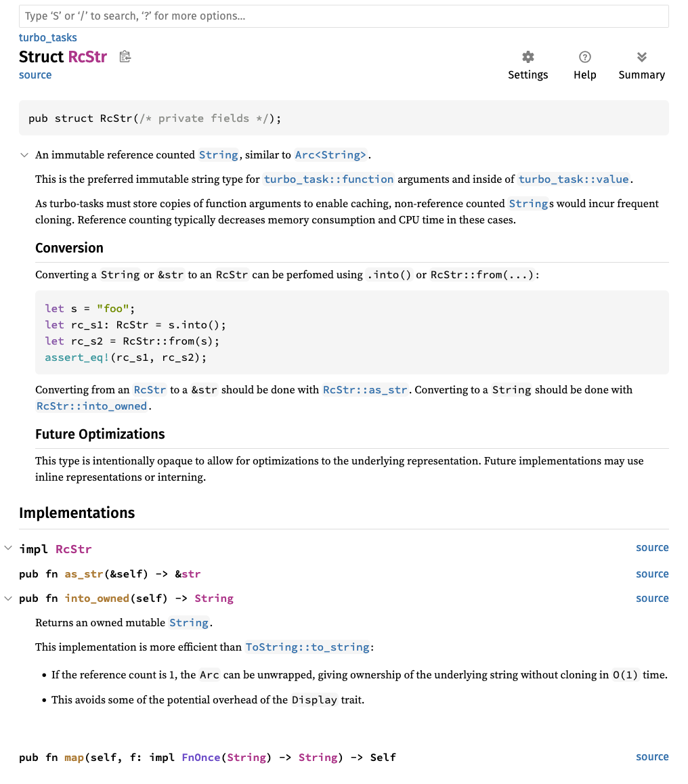Viewport: 688px width, 784px height.
Task: Open the ToString::to_string documentation link
Action: pos(307,647)
